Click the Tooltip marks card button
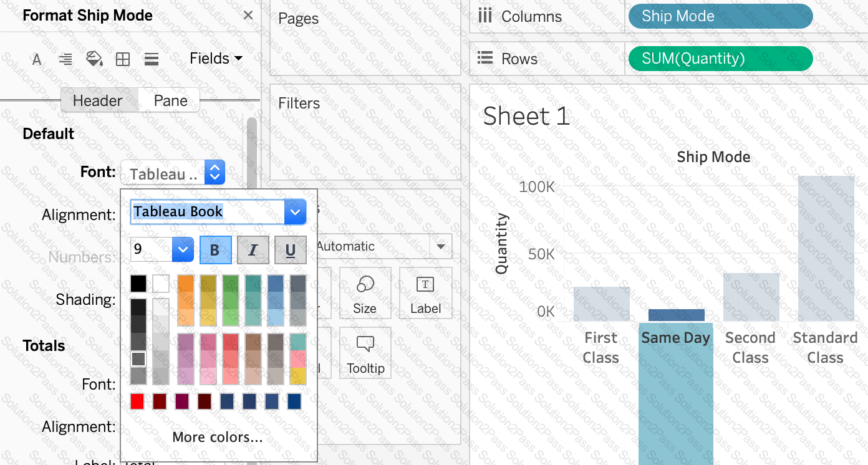 pyautogui.click(x=365, y=353)
